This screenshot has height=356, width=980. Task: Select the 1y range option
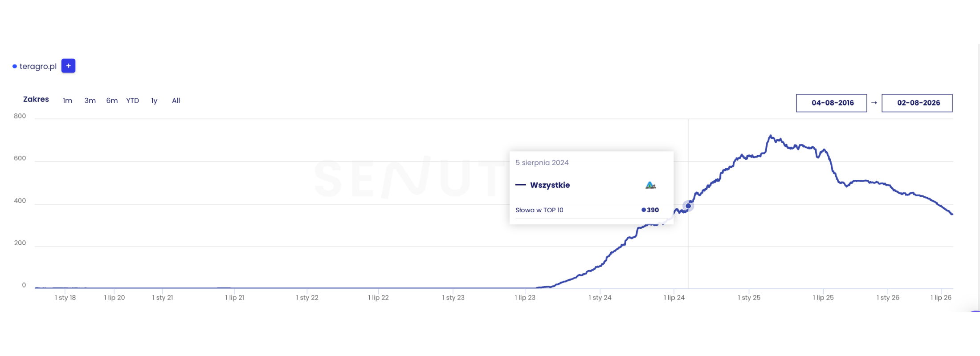154,101
